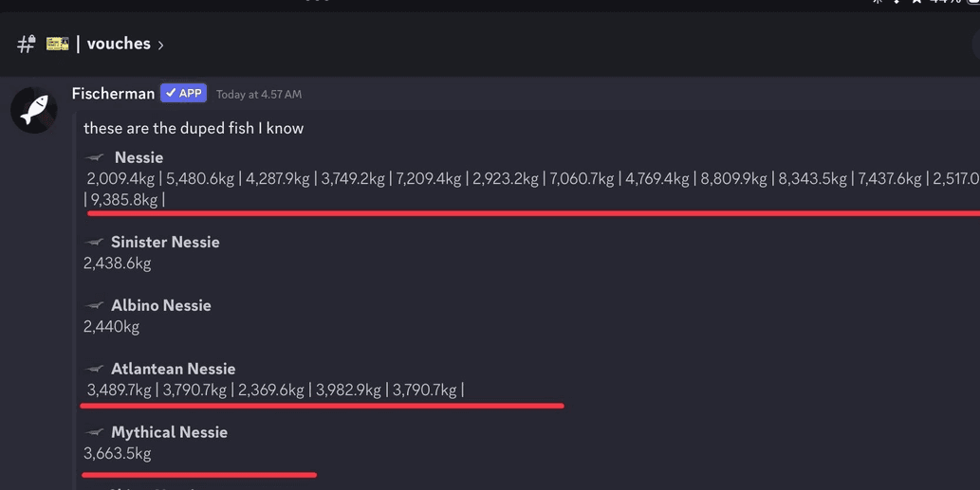
Task: Click the Fischerman username
Action: point(113,94)
